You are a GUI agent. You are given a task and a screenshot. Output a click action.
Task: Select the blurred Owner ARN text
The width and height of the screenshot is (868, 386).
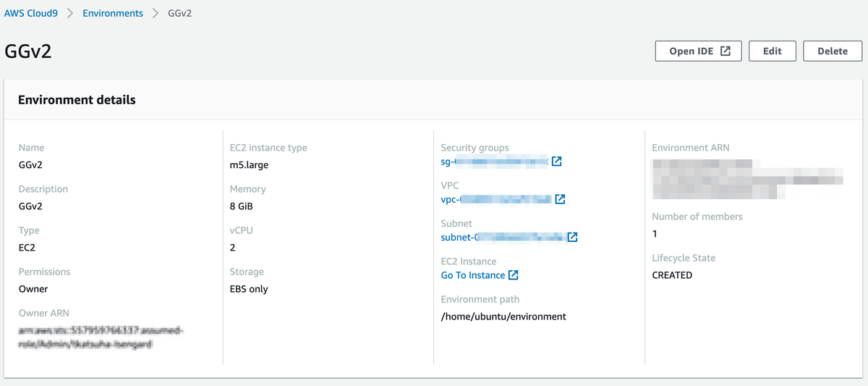(x=101, y=338)
